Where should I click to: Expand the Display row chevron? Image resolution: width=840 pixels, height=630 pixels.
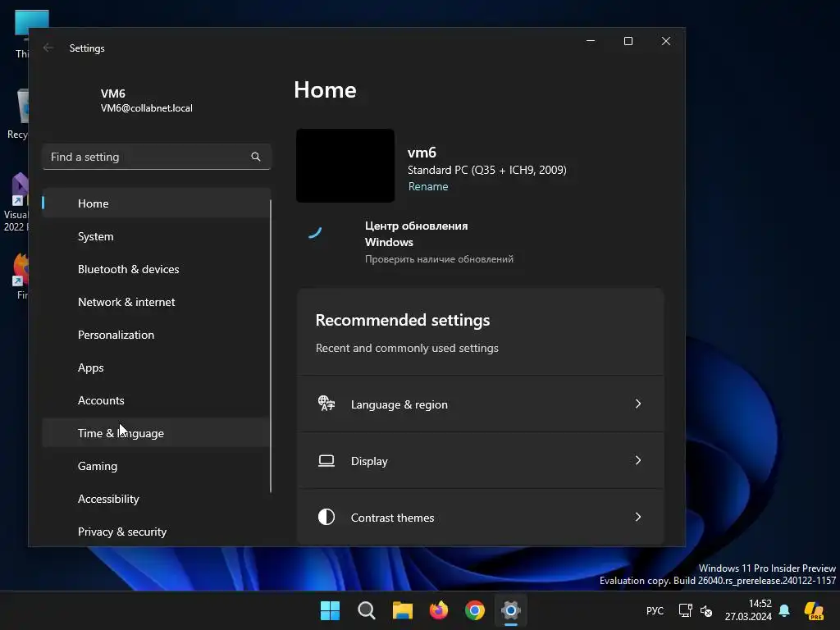click(x=638, y=460)
